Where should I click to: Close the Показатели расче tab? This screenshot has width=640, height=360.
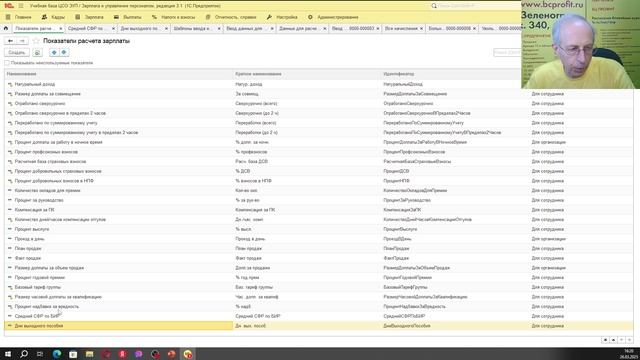tap(60, 29)
